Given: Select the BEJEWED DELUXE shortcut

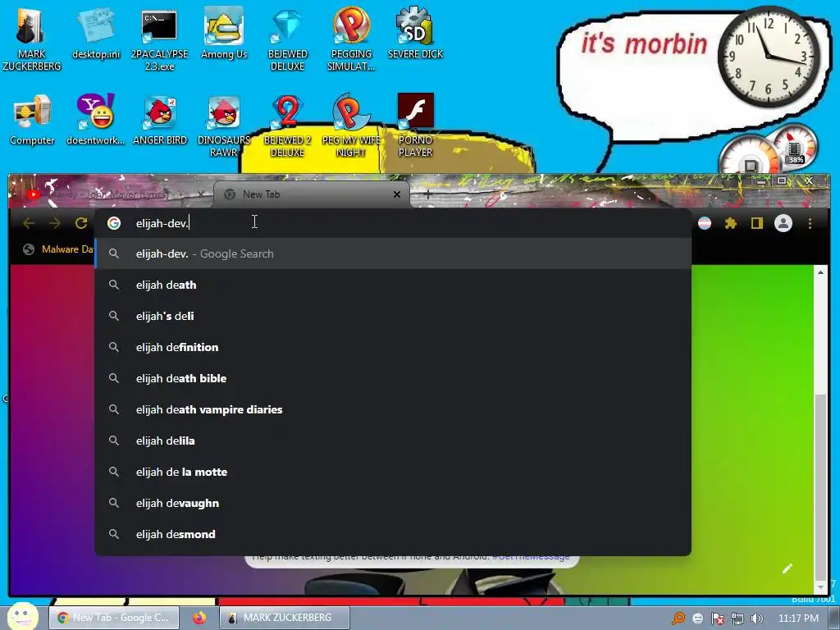Looking at the screenshot, I should 288,38.
